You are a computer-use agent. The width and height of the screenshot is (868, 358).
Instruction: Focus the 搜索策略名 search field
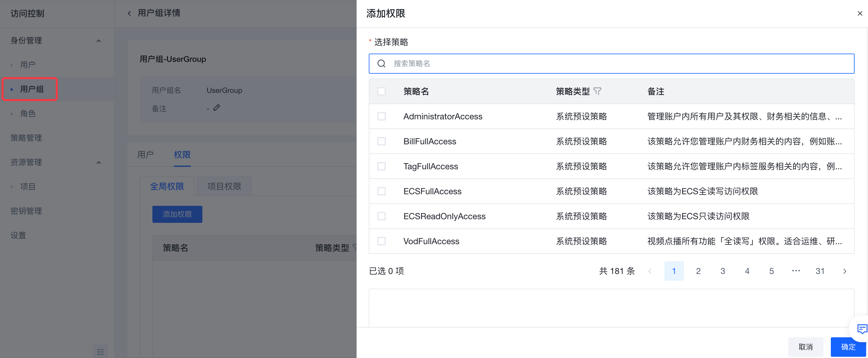pos(611,64)
